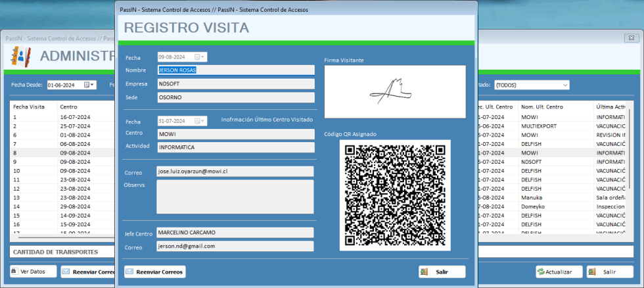Click the CANTIDAD DE TRANSPORTES label bar

click(x=62, y=252)
